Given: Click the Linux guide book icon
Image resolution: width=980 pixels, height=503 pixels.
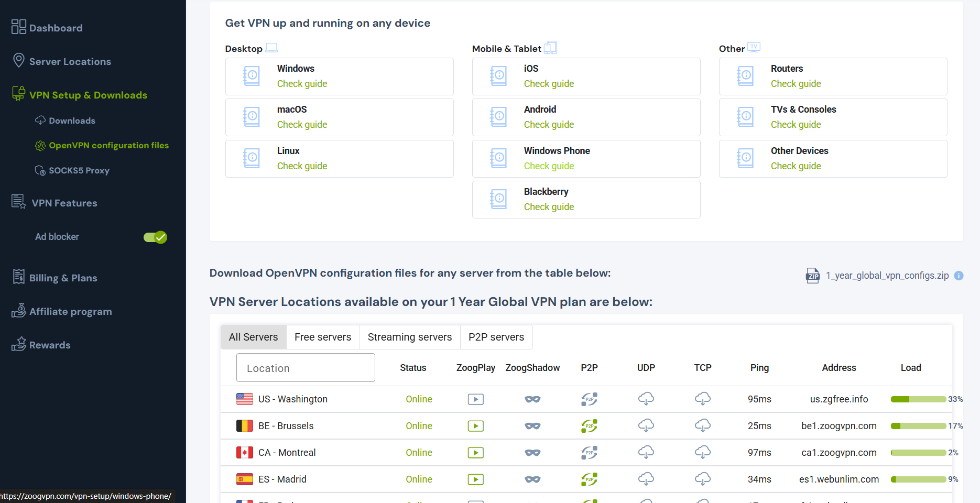Looking at the screenshot, I should 252,158.
